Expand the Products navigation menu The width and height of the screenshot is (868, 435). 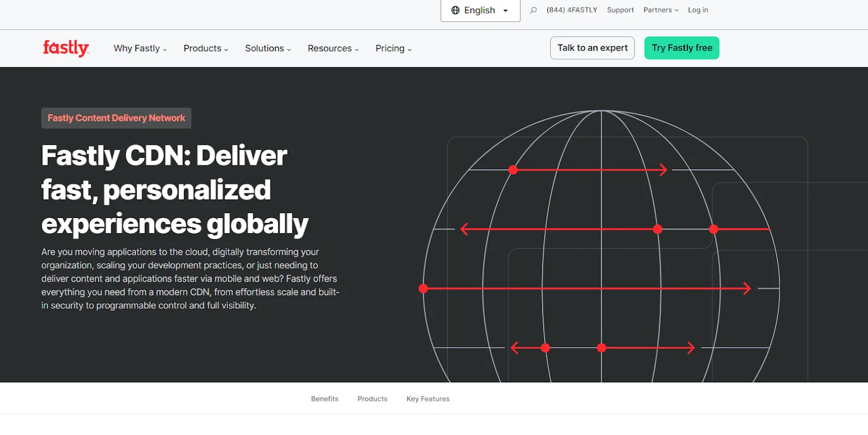click(206, 48)
